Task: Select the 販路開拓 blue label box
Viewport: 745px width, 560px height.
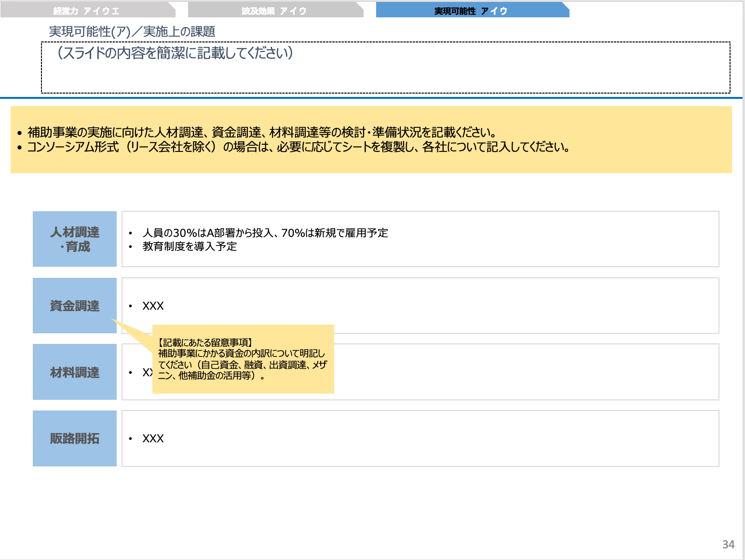Action: pyautogui.click(x=74, y=438)
